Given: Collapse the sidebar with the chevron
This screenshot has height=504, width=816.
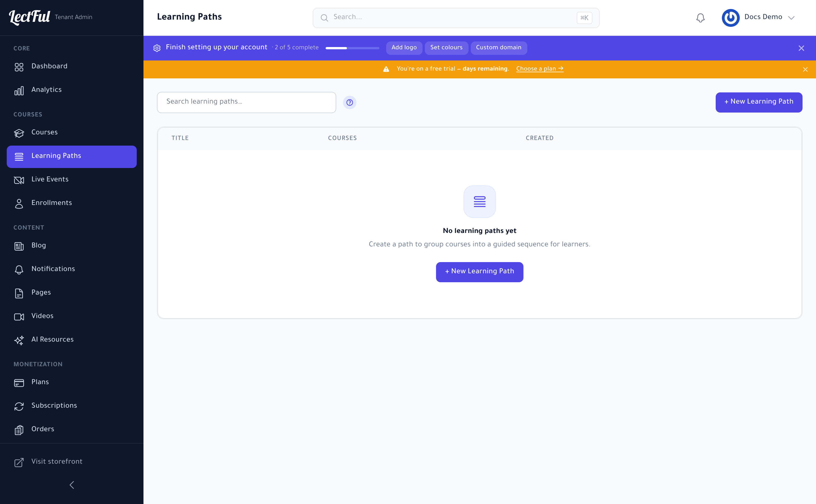Looking at the screenshot, I should click(x=72, y=485).
